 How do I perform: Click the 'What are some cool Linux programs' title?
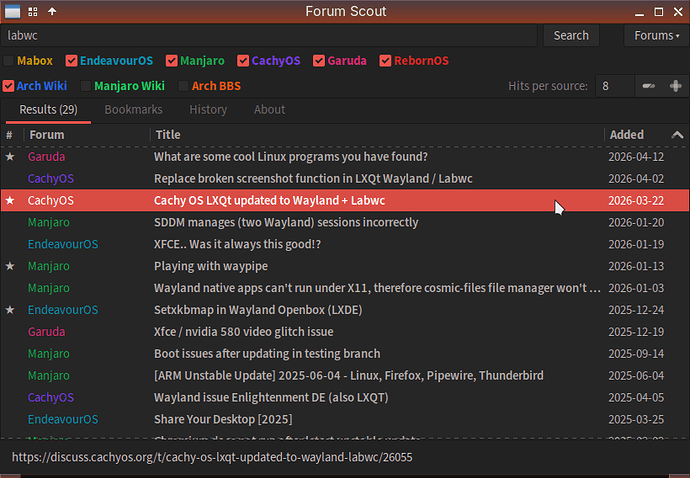290,157
